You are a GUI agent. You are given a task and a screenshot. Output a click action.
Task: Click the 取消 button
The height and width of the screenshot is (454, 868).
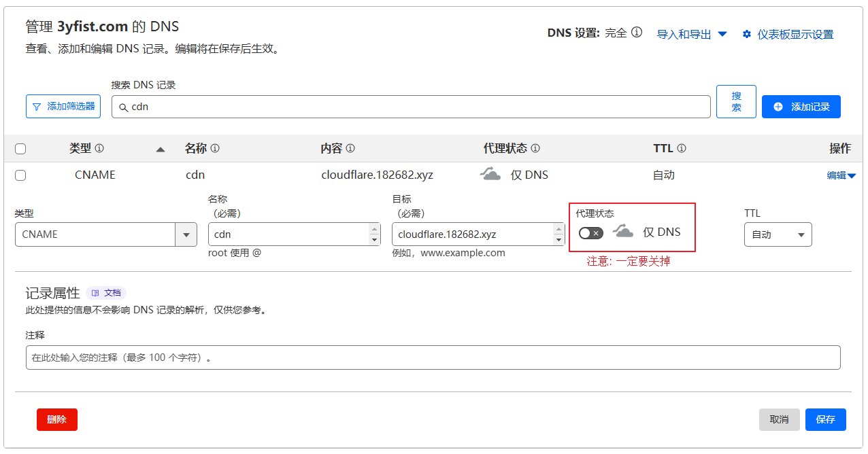point(780,419)
